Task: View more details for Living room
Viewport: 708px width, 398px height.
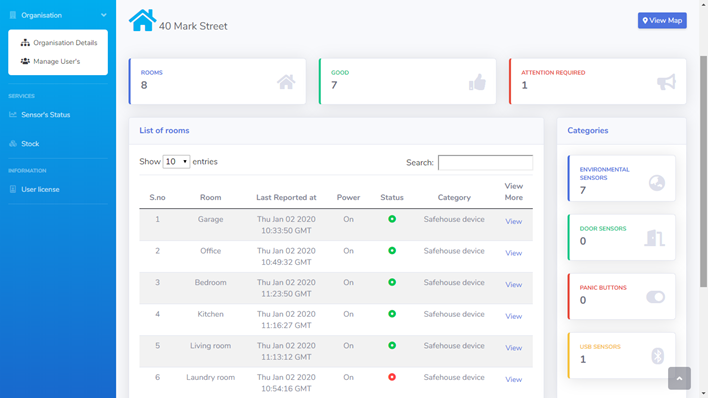Action: pyautogui.click(x=513, y=348)
